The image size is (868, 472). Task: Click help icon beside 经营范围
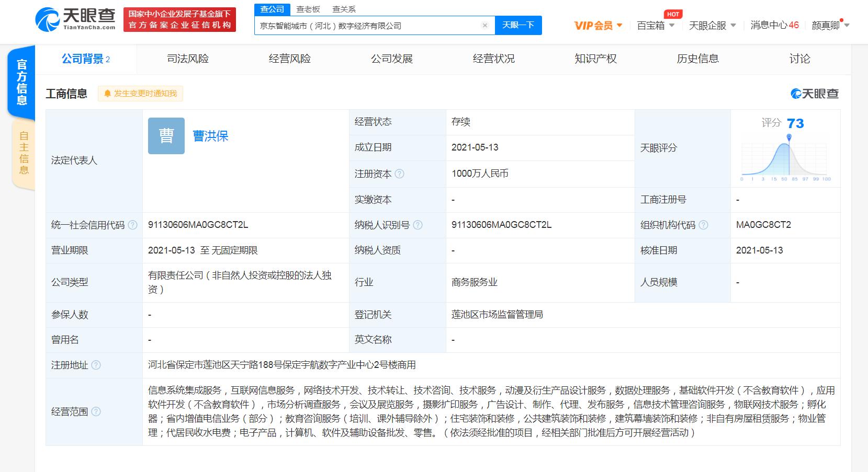[96, 411]
